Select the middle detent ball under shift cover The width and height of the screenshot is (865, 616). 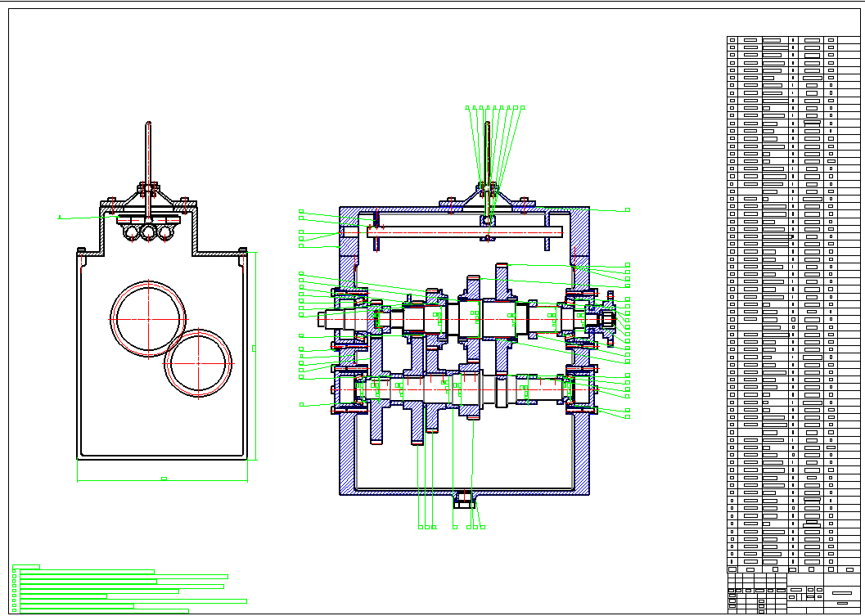coord(148,232)
